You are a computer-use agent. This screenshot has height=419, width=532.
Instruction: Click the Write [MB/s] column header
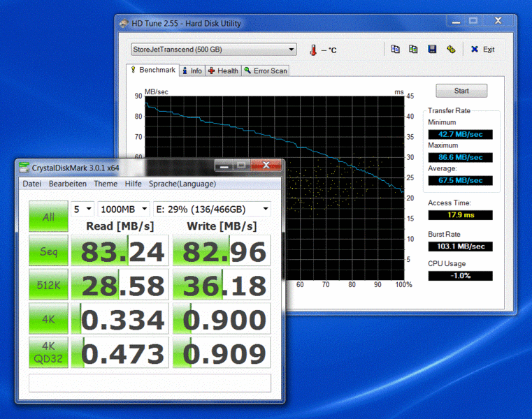point(222,226)
